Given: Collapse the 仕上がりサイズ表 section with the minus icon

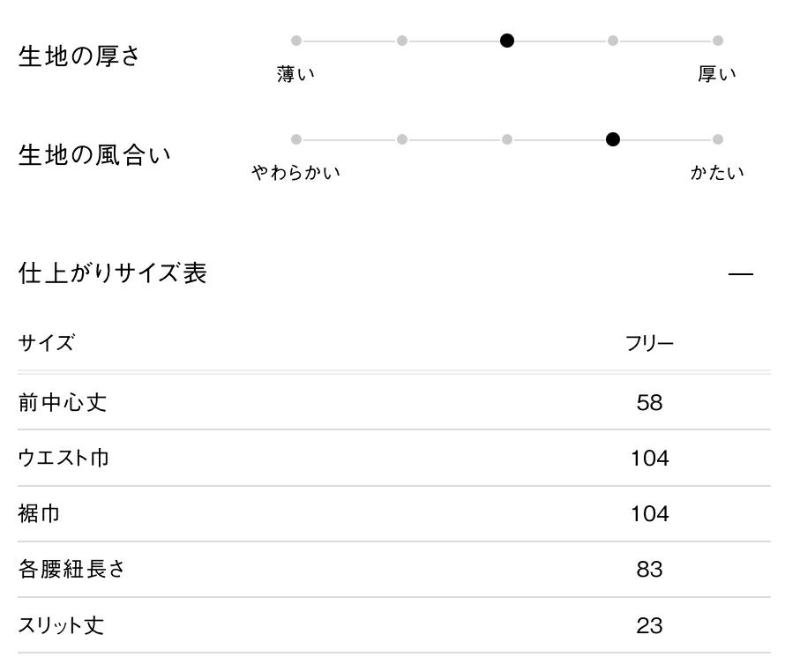Looking at the screenshot, I should pos(740,274).
